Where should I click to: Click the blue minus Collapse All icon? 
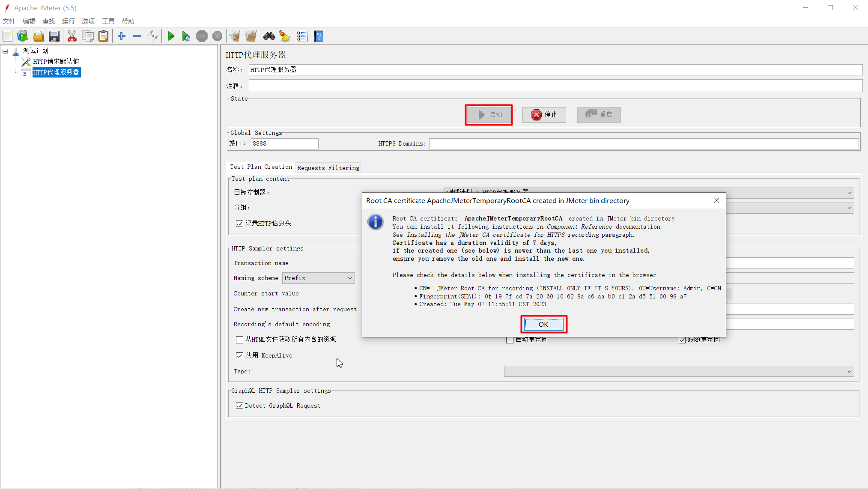point(137,36)
